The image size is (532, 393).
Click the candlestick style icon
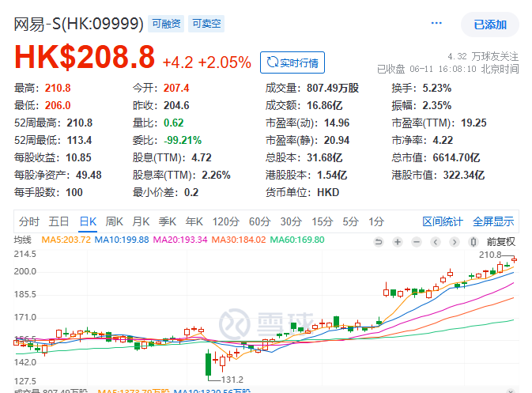tap(473, 241)
